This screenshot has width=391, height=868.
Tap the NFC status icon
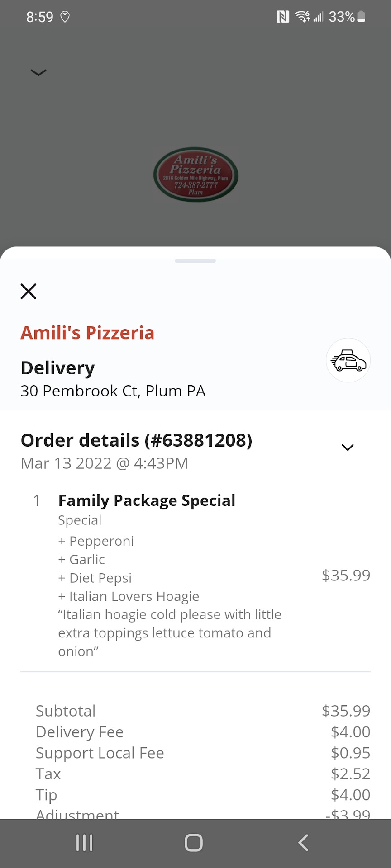click(282, 17)
